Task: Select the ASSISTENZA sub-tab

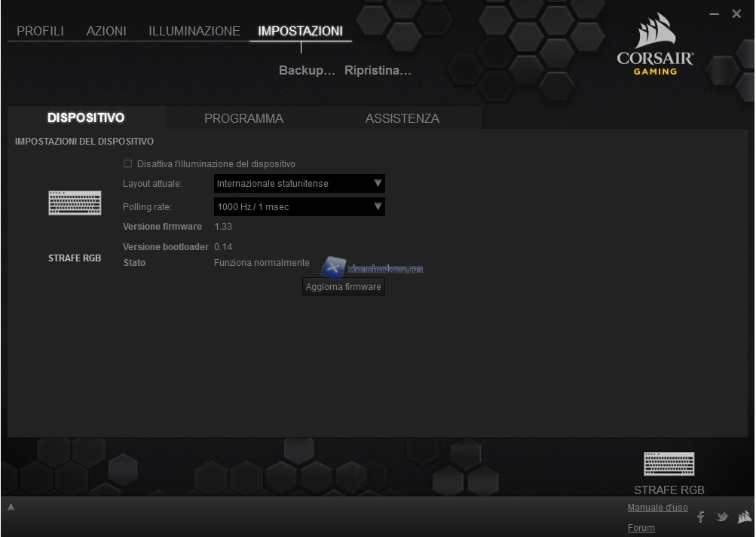Action: coord(402,118)
